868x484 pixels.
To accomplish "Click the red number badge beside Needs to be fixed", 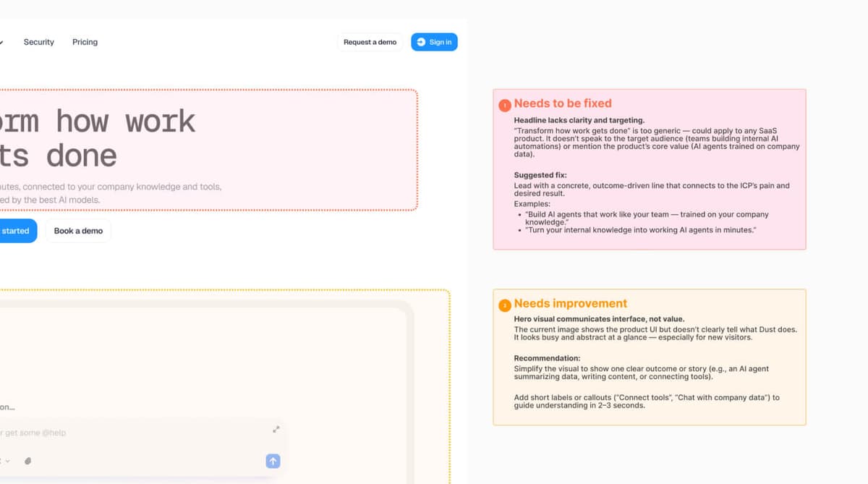I will [505, 106].
